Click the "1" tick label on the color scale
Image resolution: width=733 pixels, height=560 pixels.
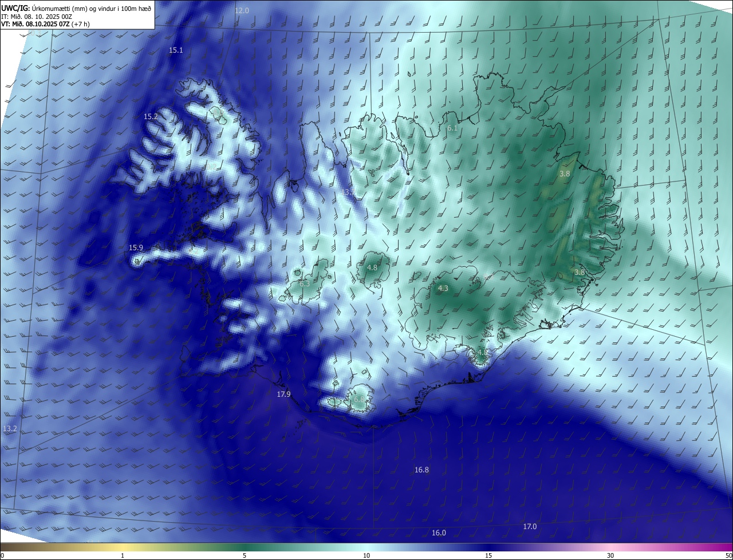coord(123,556)
